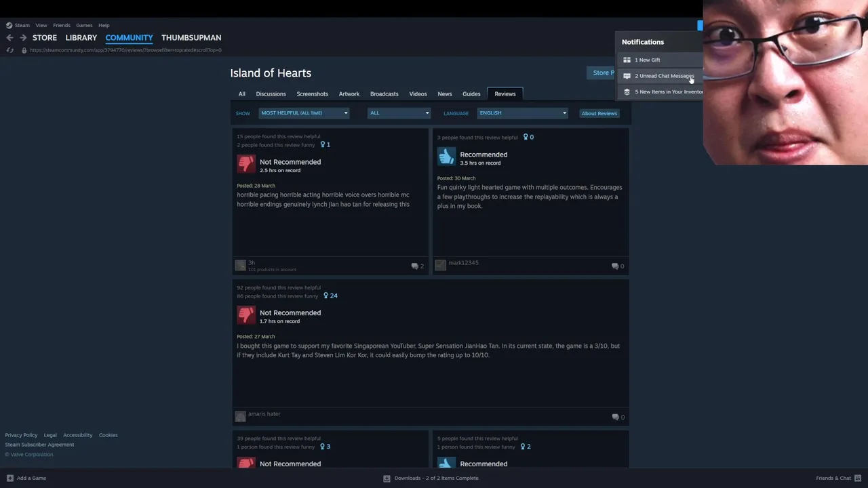
Task: Open the ALL filter dropdown
Action: (x=399, y=113)
